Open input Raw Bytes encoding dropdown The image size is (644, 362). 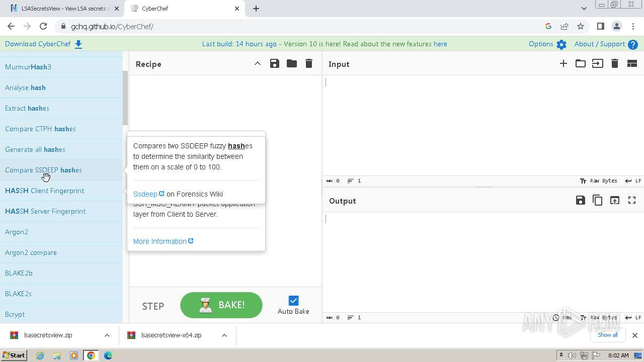point(599,180)
